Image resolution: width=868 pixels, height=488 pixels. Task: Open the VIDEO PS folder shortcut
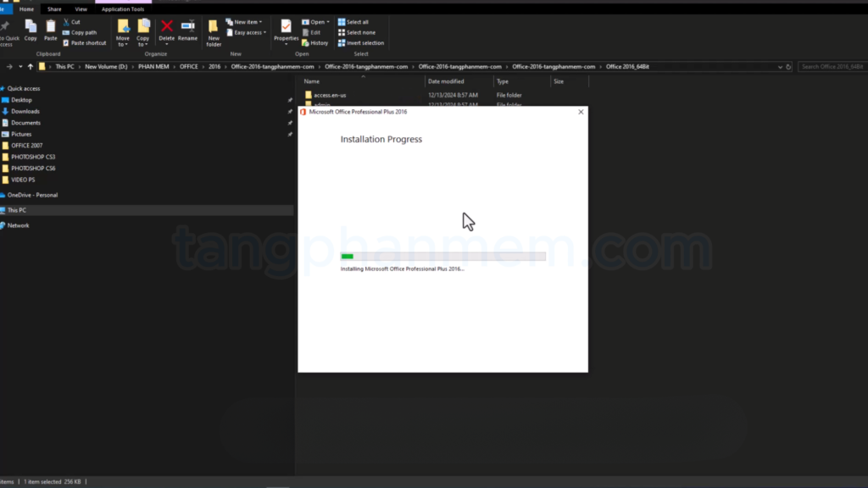(x=23, y=180)
